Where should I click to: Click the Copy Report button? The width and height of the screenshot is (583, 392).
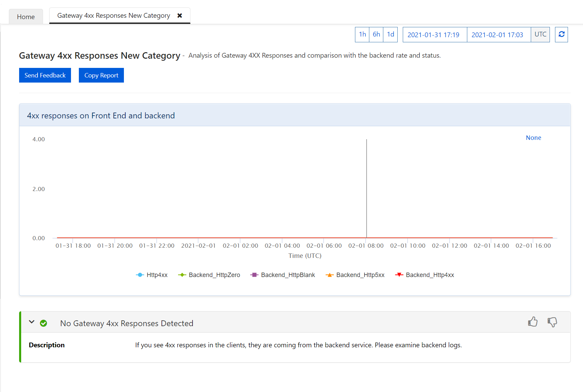tap(101, 75)
